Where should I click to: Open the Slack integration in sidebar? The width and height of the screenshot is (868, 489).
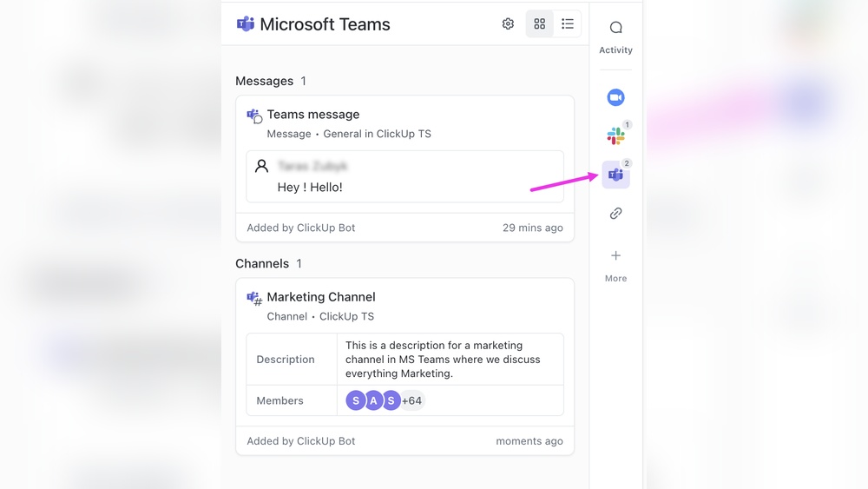click(615, 135)
